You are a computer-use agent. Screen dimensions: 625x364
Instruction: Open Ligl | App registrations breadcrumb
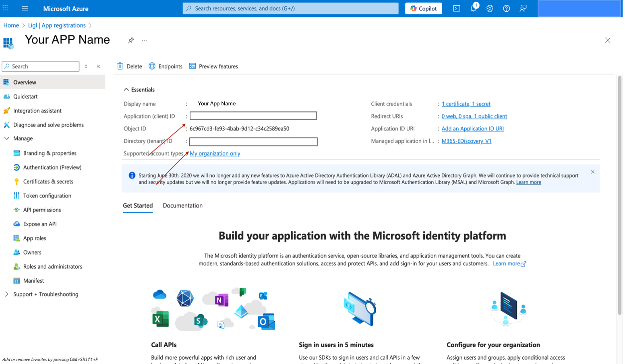(x=57, y=25)
